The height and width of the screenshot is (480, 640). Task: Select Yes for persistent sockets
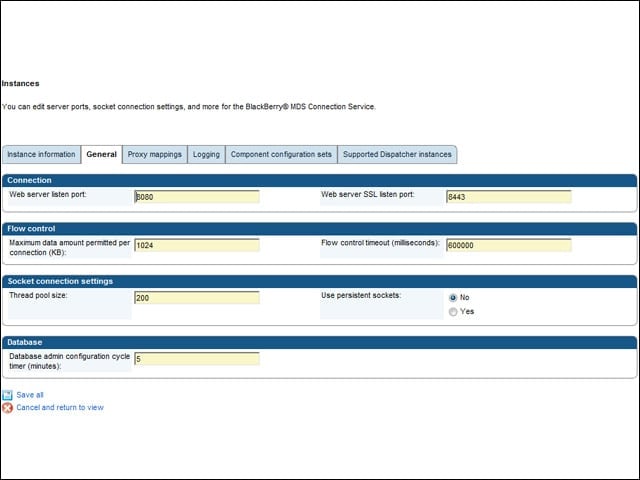(x=453, y=311)
